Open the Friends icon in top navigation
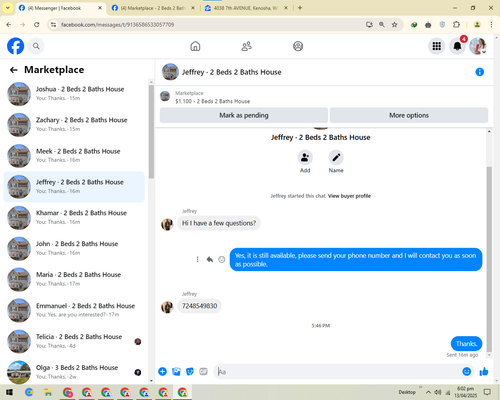 (246, 46)
